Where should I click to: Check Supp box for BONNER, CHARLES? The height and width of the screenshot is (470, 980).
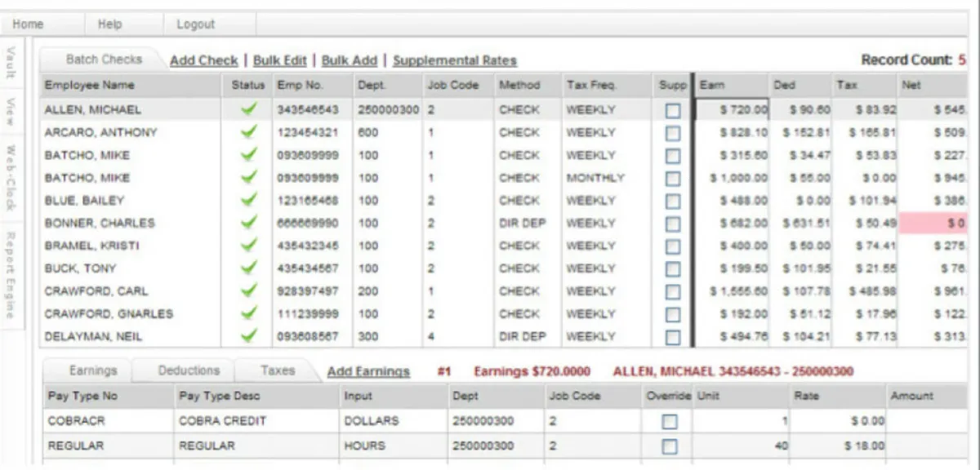[x=672, y=224]
